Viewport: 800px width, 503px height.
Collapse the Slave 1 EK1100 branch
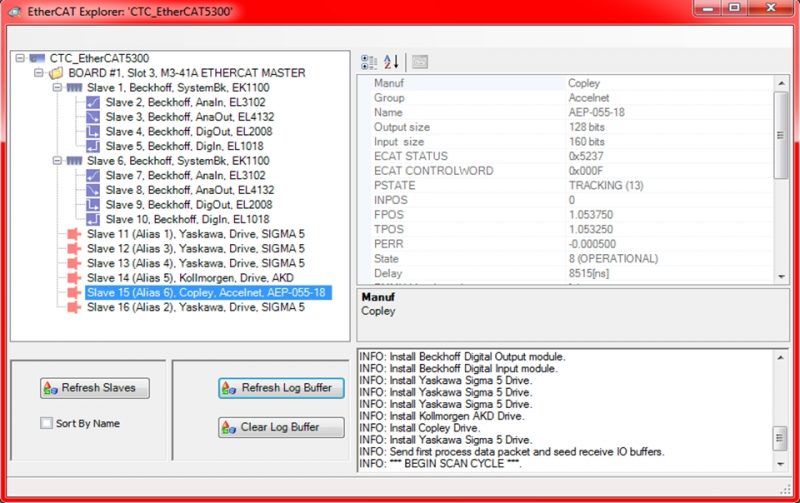(x=57, y=88)
